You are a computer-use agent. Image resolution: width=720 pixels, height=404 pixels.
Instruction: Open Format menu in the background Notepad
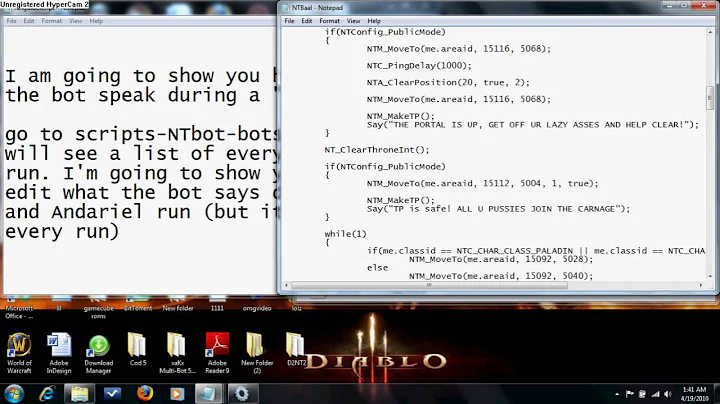[51, 21]
